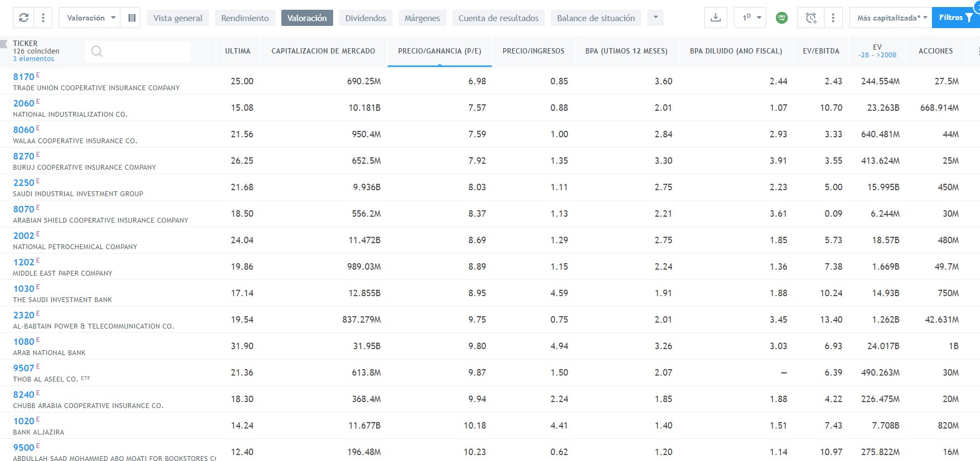Click the download export icon

point(715,18)
